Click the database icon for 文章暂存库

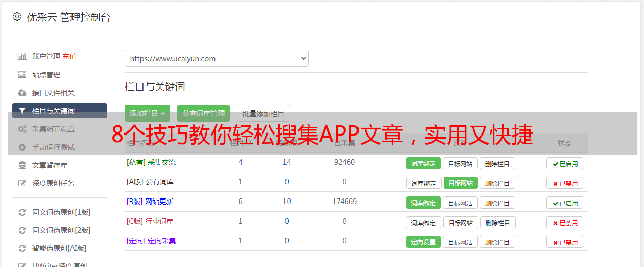22,165
